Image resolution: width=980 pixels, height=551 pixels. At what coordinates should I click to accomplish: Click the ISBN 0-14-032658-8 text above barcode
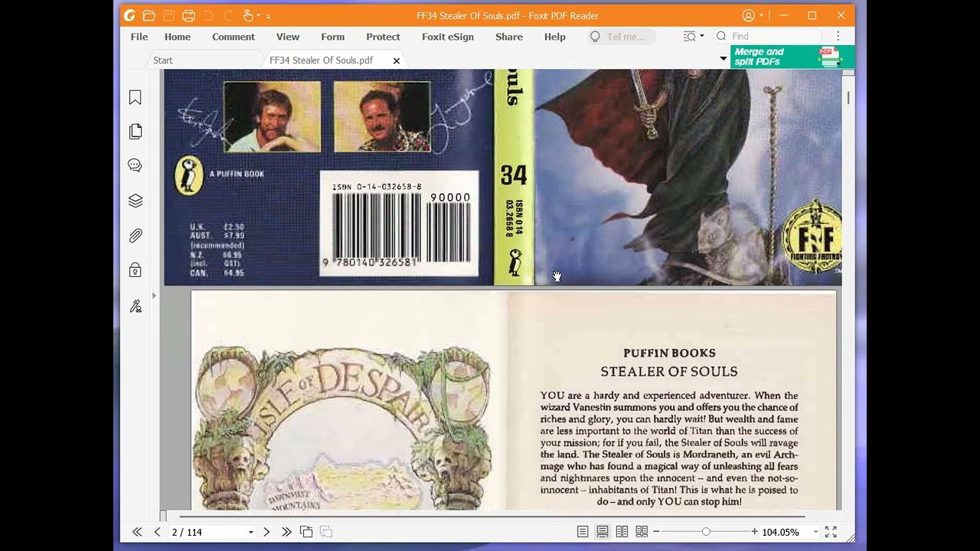pyautogui.click(x=377, y=187)
